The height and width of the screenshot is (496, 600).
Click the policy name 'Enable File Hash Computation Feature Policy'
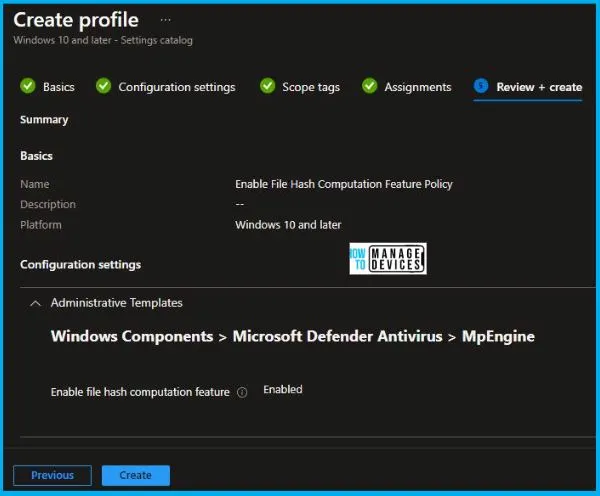point(344,184)
